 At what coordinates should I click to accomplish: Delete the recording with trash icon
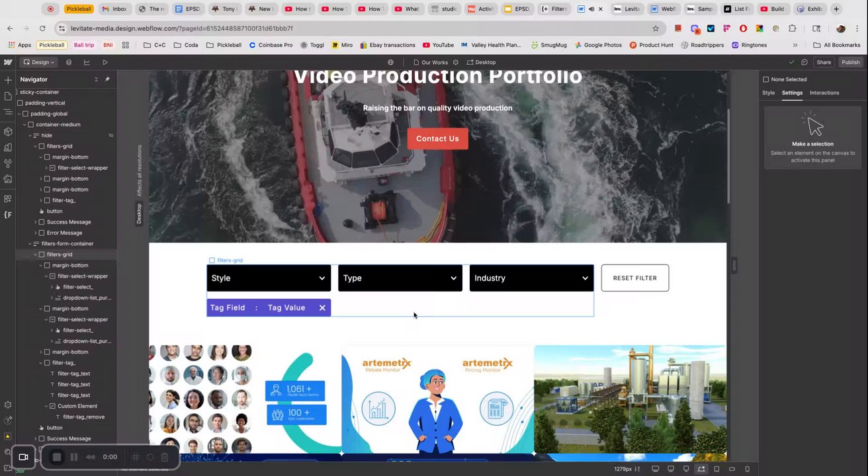click(x=164, y=457)
